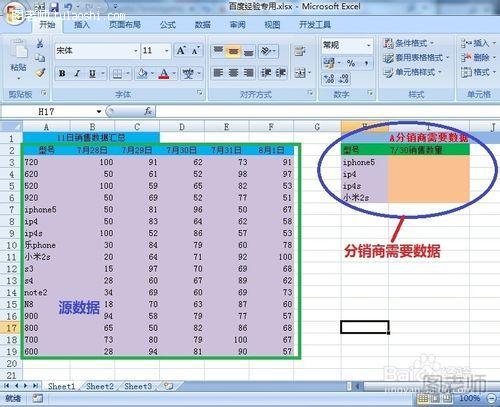The image size is (500, 407).
Task: Open the 页面布局 Page Layout tab
Action: [125, 25]
